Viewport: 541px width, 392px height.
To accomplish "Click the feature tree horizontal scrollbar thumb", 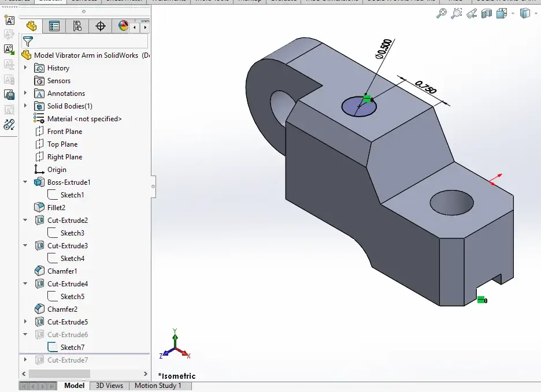I will tap(60, 374).
